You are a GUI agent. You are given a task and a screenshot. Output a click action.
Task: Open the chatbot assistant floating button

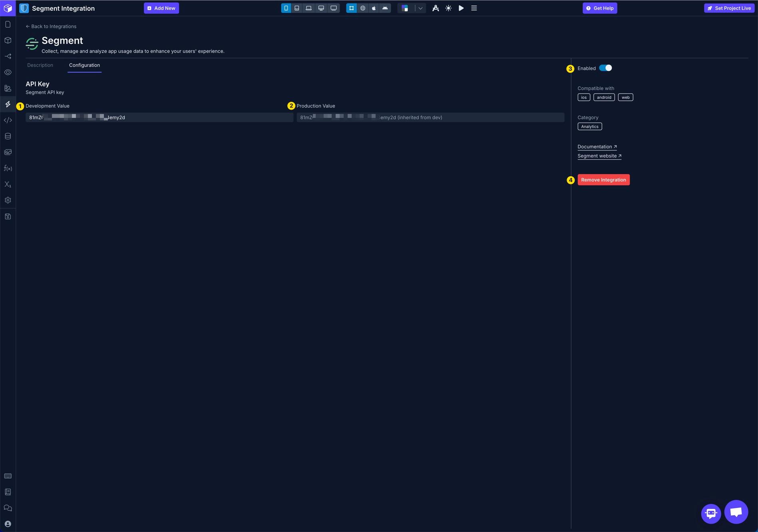pos(711,514)
